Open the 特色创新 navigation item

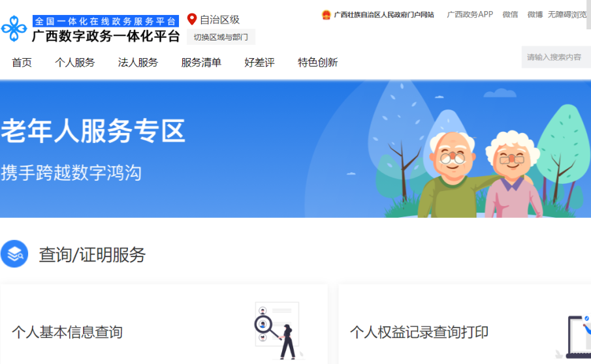click(318, 63)
